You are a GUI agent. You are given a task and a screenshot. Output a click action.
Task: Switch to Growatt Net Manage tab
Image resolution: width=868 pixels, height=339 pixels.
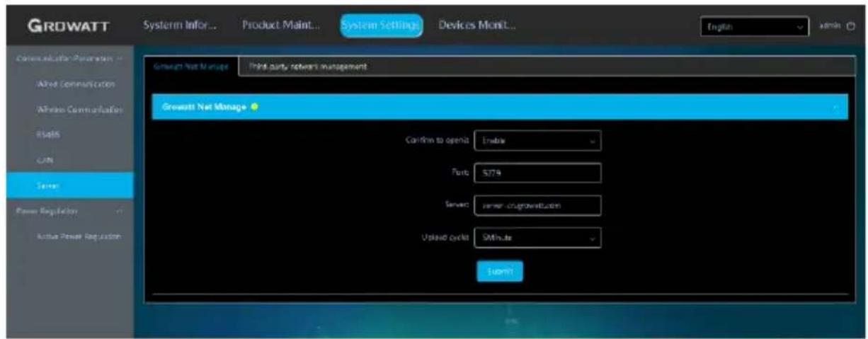191,67
